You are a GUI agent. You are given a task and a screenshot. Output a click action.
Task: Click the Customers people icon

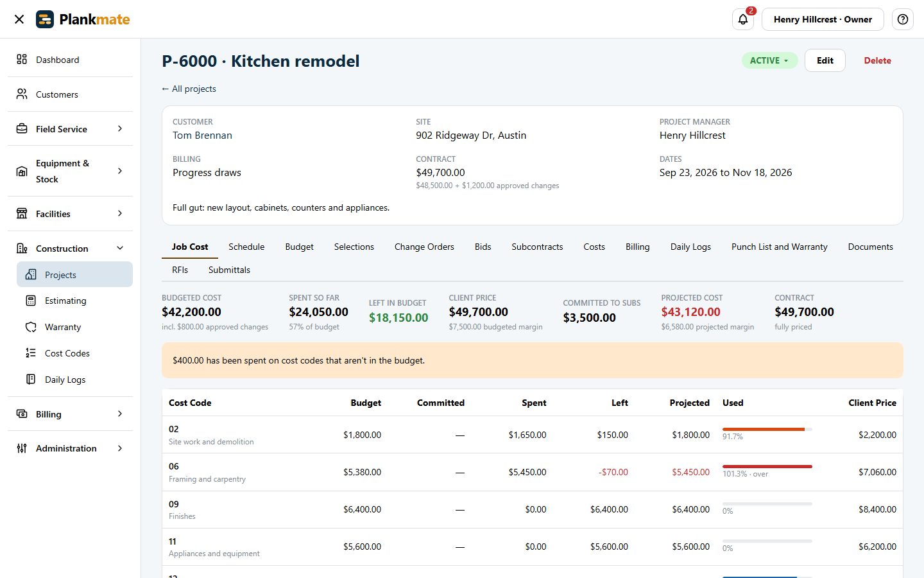pos(22,94)
